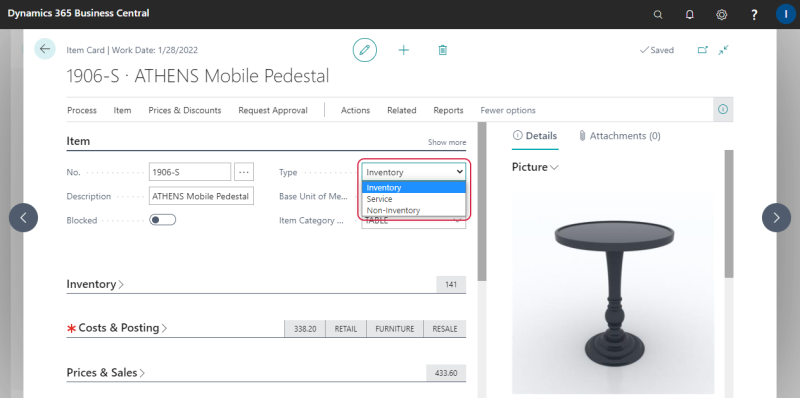Open the Reports menu
The height and width of the screenshot is (398, 800).
(448, 110)
